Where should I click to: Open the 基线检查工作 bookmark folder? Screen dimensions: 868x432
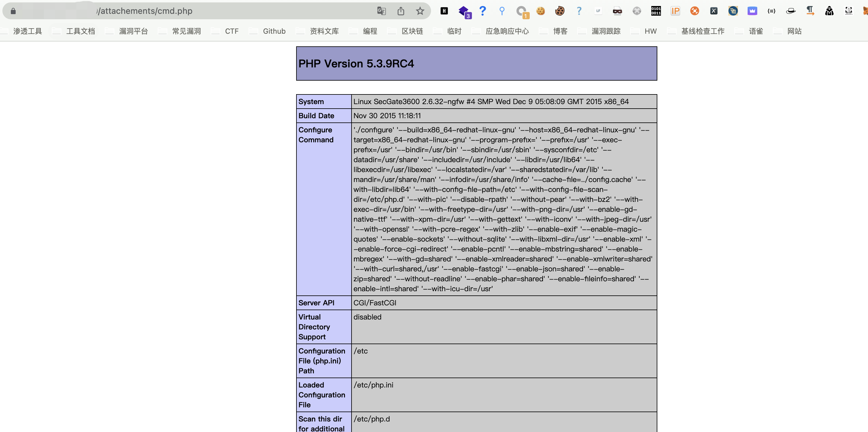click(x=702, y=31)
